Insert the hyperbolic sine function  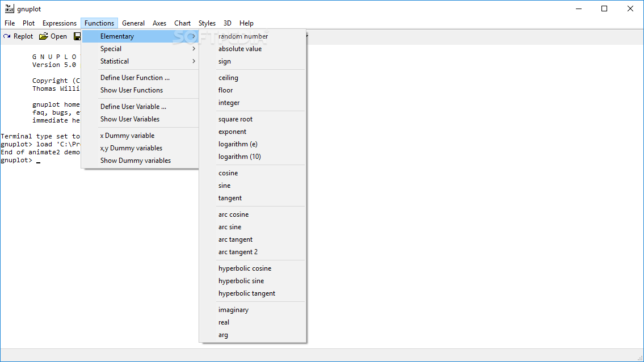point(252,281)
